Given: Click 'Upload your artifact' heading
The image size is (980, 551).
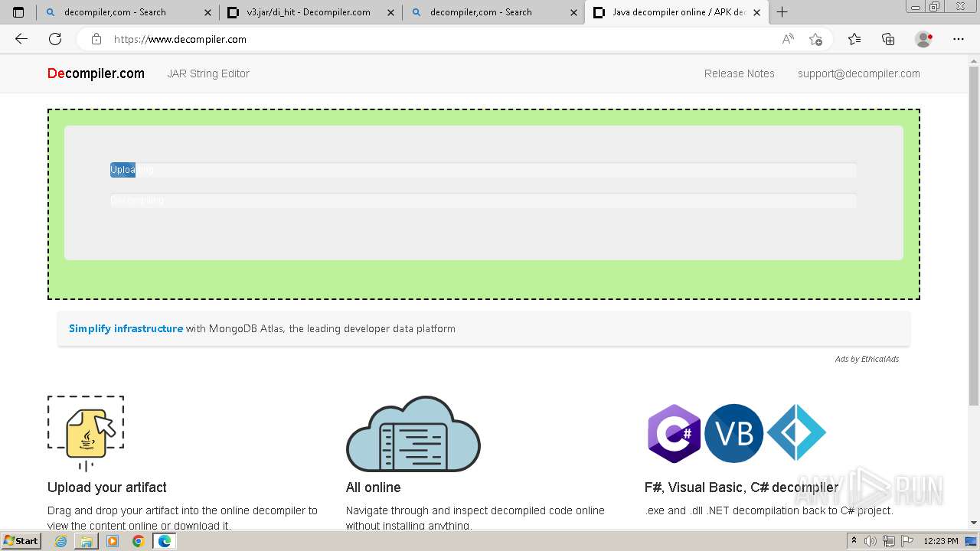Looking at the screenshot, I should [107, 487].
